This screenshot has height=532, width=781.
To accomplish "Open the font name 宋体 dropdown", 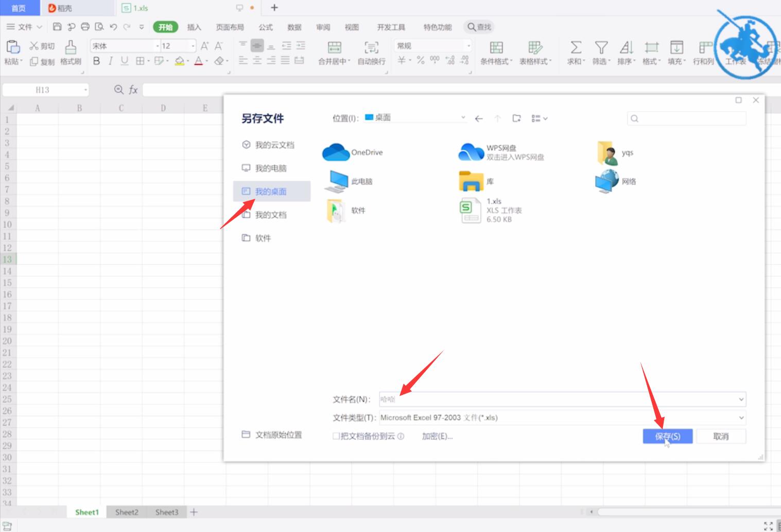I will click(158, 46).
